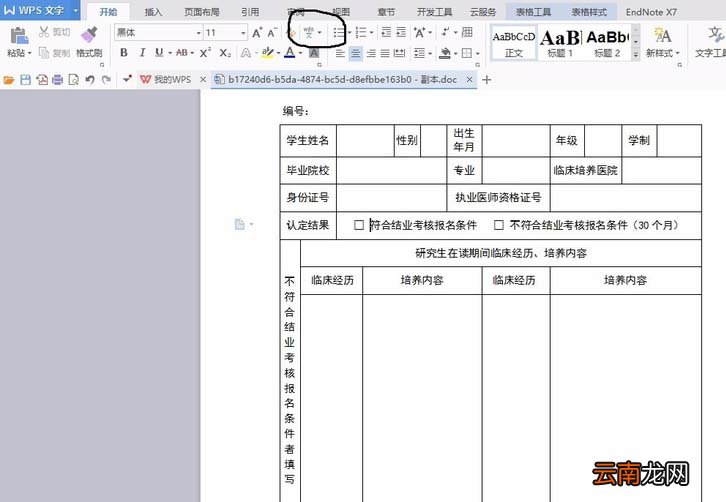Image resolution: width=726 pixels, height=502 pixels.
Task: Toggle AB strikethrough formatting
Action: click(x=182, y=53)
